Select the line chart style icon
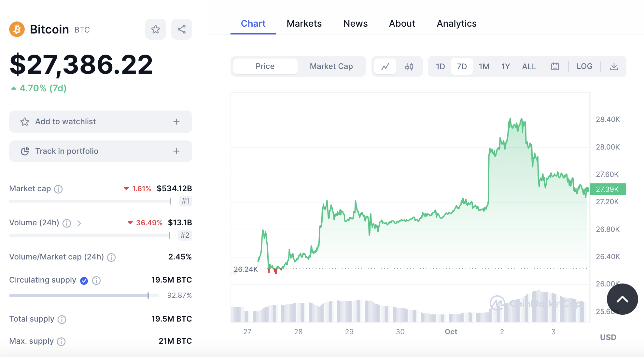The width and height of the screenshot is (644, 357). point(385,66)
